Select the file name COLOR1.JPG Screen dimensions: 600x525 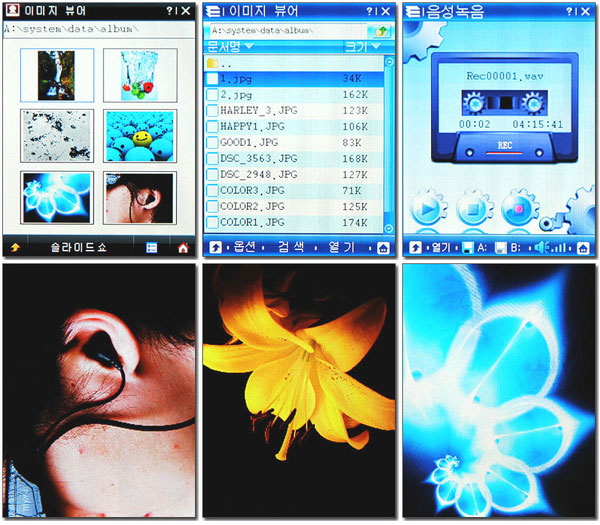coord(252,222)
